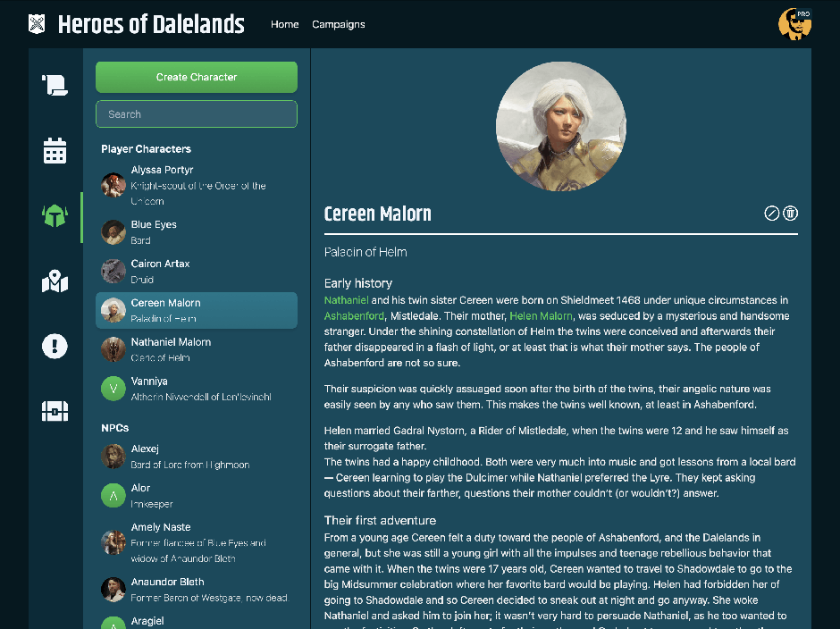Select the helmet characters sidebar icon
Viewport: 840px width, 629px height.
tap(55, 216)
